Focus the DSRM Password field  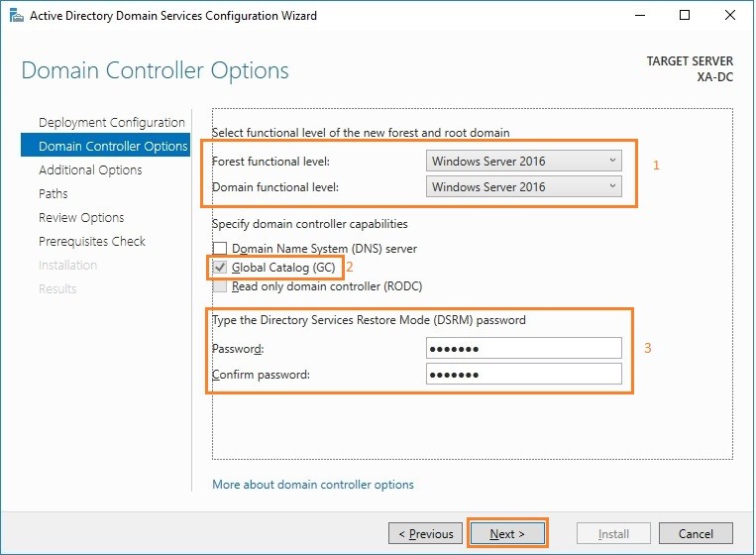(x=523, y=348)
